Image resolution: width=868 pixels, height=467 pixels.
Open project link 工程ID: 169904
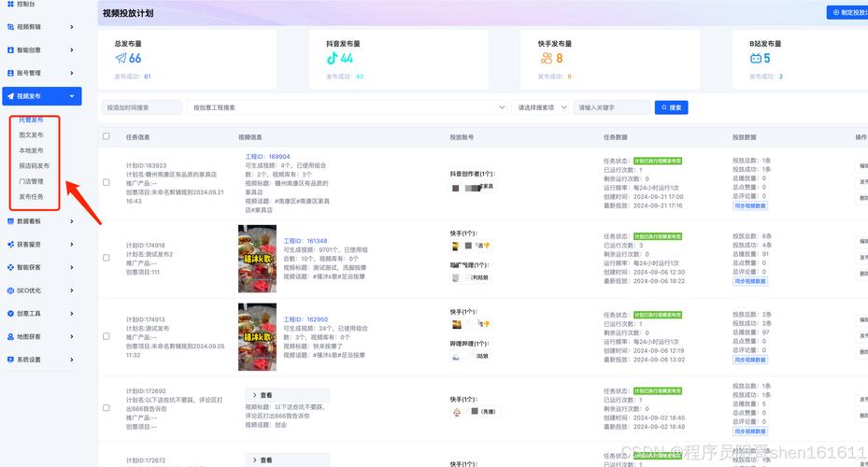click(x=267, y=157)
